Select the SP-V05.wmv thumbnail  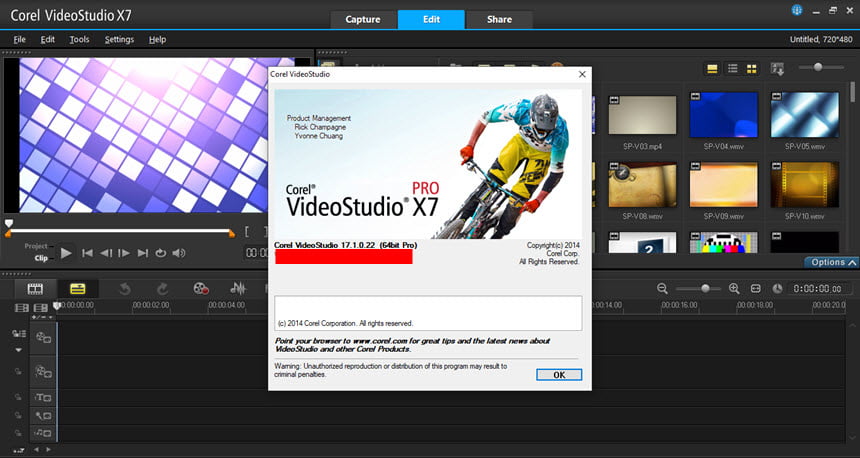[x=805, y=115]
